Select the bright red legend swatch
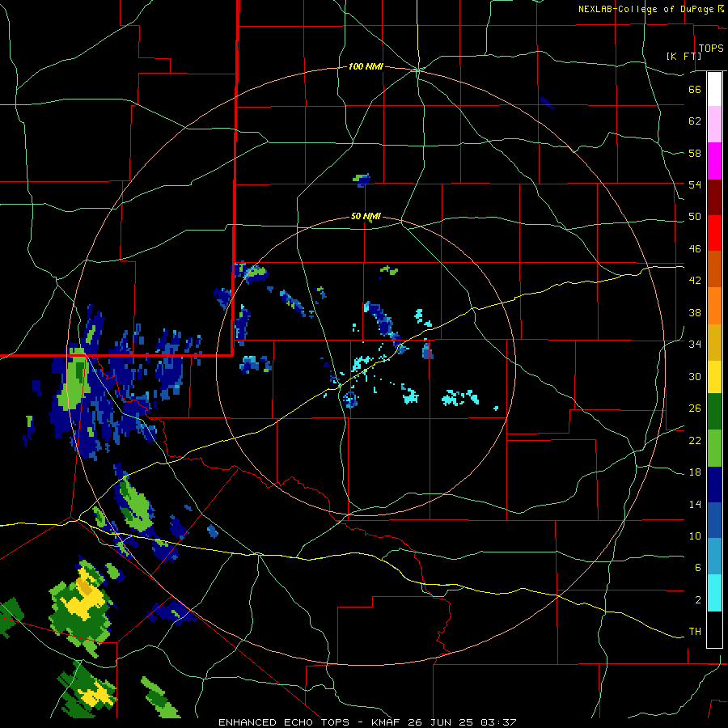 [x=714, y=233]
